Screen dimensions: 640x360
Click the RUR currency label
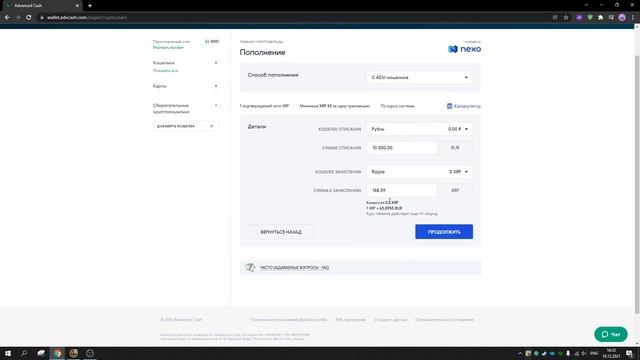[455, 148]
